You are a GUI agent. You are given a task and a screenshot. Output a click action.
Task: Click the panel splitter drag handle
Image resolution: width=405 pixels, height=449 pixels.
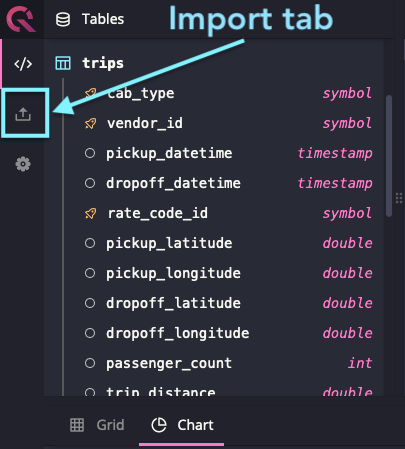click(399, 198)
